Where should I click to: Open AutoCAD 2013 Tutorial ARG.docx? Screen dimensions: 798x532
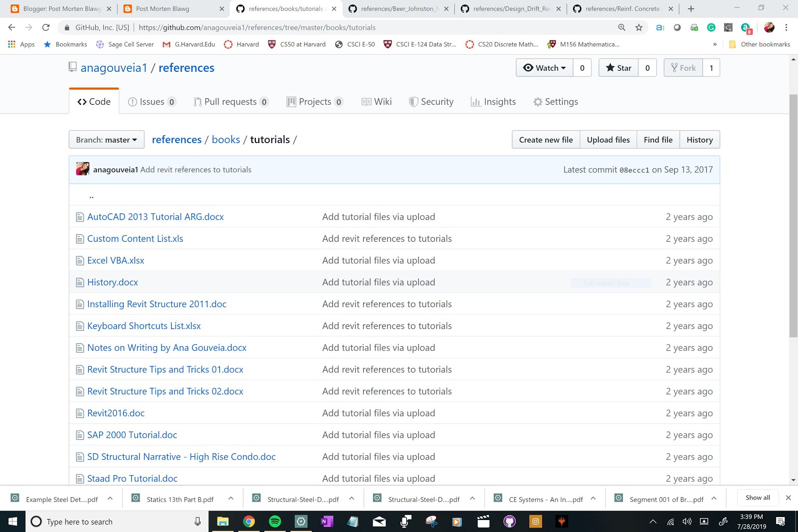[156, 217]
